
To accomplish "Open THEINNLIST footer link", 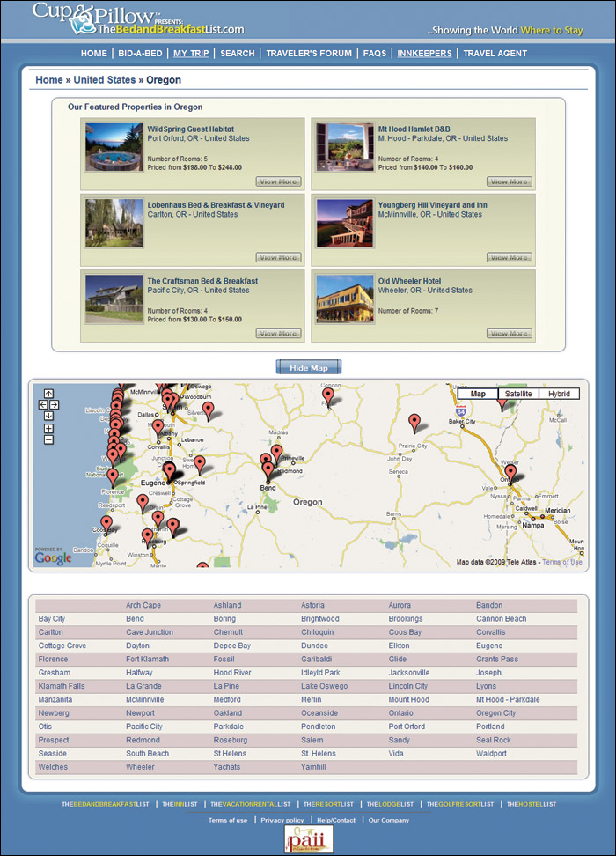I will tap(180, 804).
